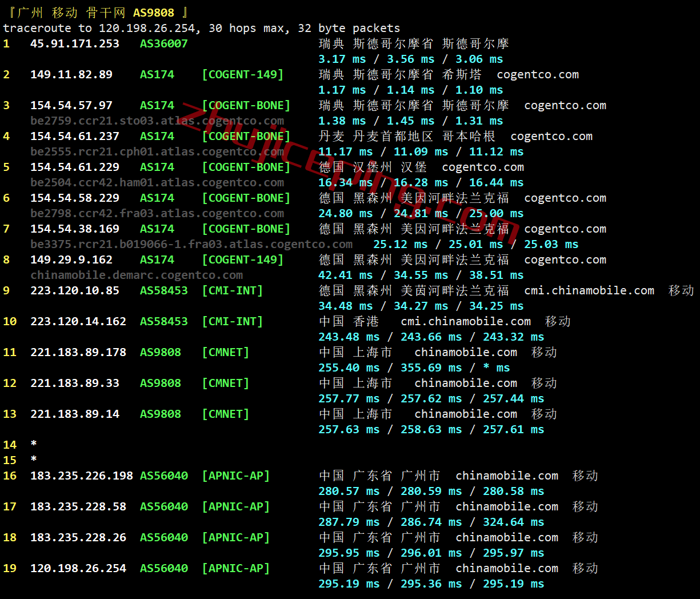The width and height of the screenshot is (700, 599).
Task: Click hop 18 IP 183.235.228.26
Action: pos(78,537)
